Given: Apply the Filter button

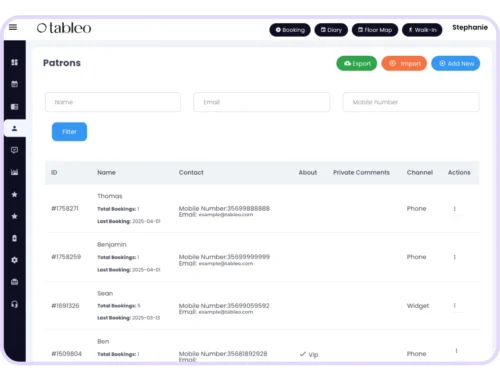Looking at the screenshot, I should [x=69, y=132].
